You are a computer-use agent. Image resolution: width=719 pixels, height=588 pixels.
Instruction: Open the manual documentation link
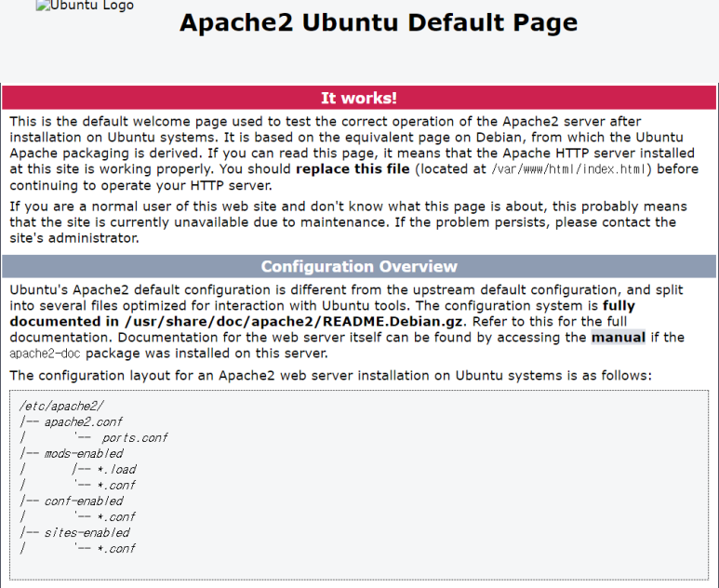619,338
